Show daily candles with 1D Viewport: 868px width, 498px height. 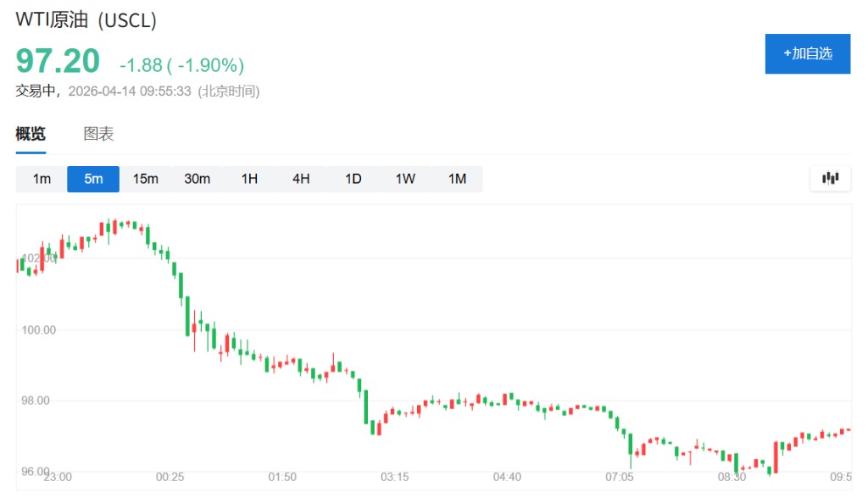(353, 179)
